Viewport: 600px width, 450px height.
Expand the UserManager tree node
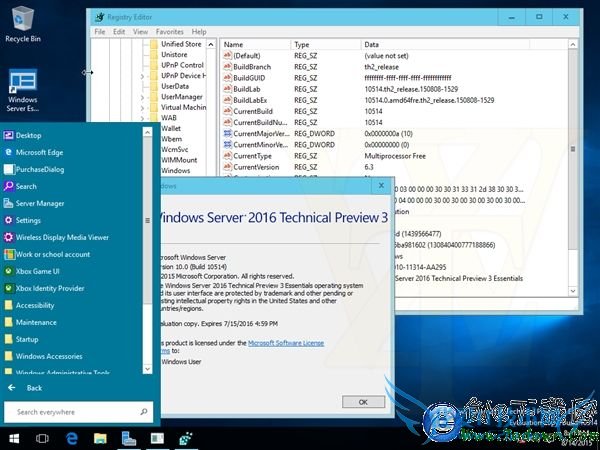[142, 98]
